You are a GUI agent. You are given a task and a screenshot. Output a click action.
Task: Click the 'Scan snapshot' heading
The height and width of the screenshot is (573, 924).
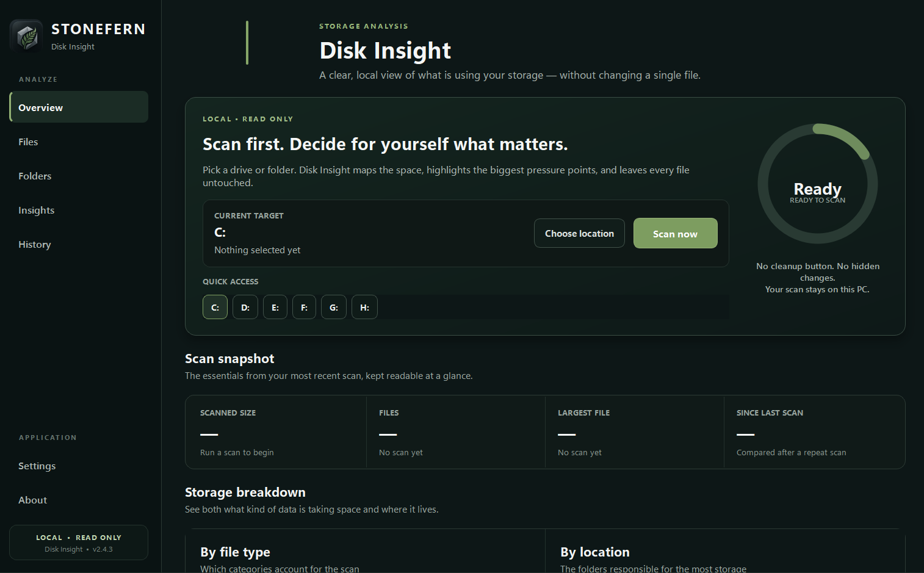[229, 359]
